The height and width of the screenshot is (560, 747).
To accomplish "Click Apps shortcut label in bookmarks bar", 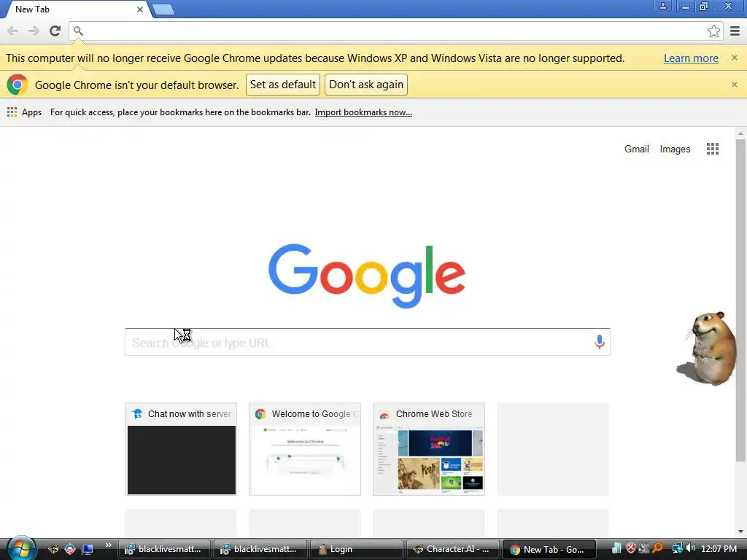I will pyautogui.click(x=31, y=112).
